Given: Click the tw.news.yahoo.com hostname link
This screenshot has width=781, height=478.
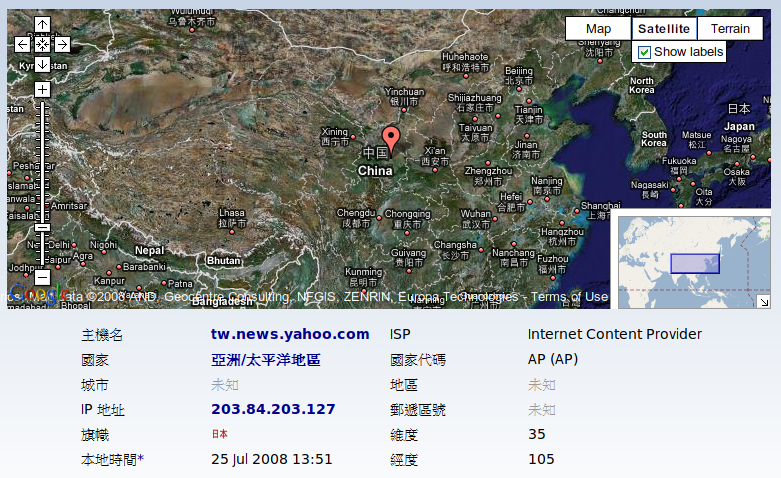Looking at the screenshot, I should (x=290, y=334).
